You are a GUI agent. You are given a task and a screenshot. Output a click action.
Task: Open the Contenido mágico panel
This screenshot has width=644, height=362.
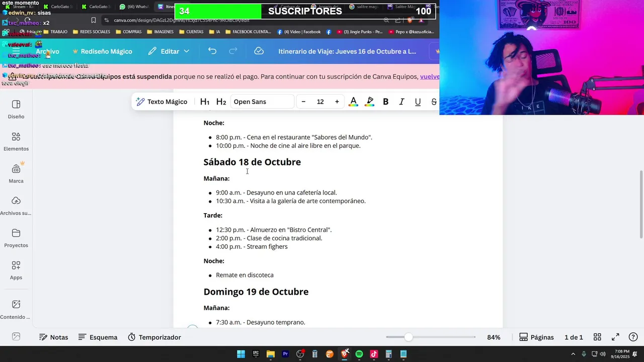[16, 309]
